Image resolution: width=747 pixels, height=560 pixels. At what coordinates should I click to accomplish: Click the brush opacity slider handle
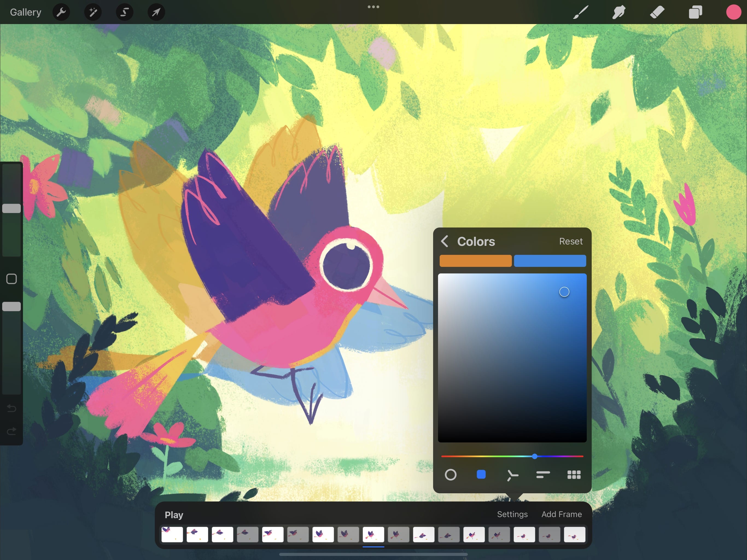click(11, 306)
